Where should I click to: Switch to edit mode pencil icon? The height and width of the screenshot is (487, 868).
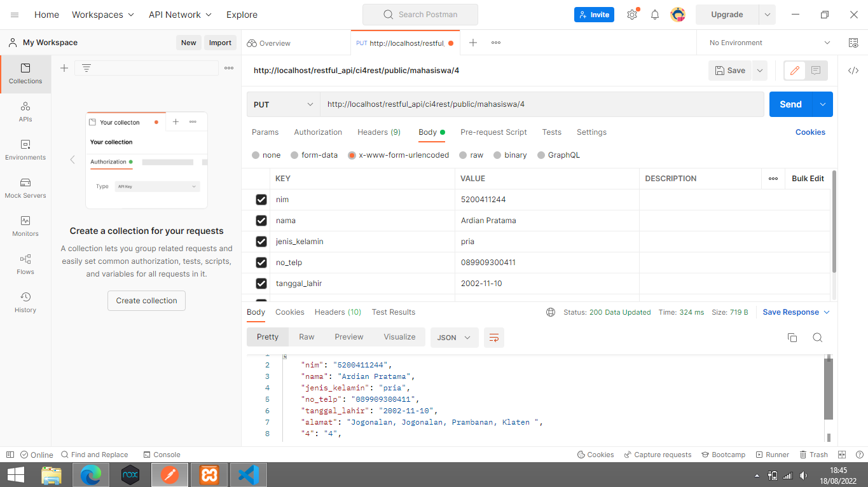(795, 71)
